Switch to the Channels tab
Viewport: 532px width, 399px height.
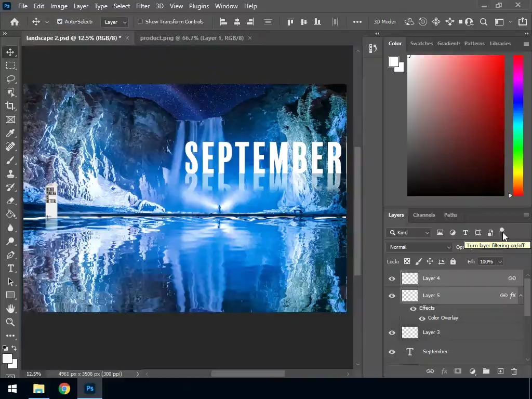click(x=424, y=215)
